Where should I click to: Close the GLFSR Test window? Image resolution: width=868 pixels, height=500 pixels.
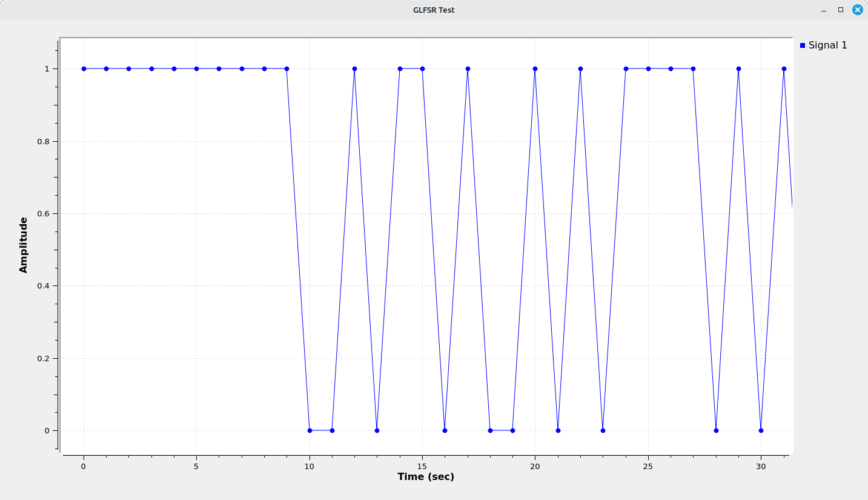857,10
